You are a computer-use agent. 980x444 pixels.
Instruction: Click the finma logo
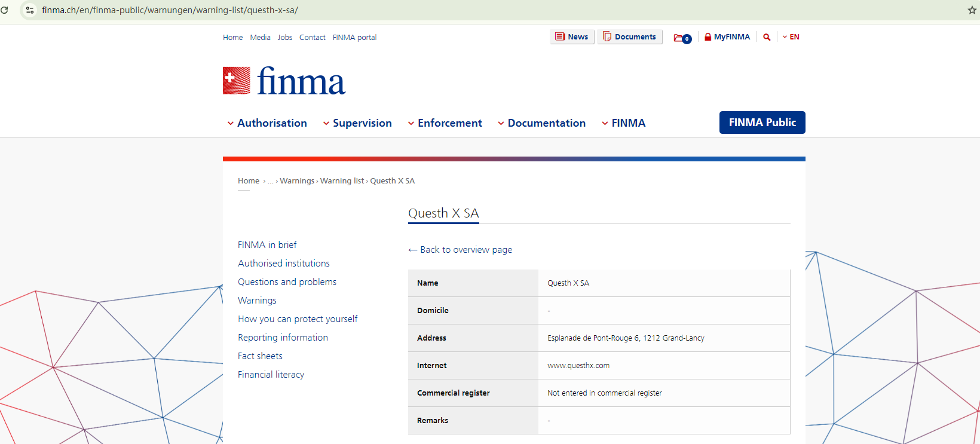pos(284,81)
